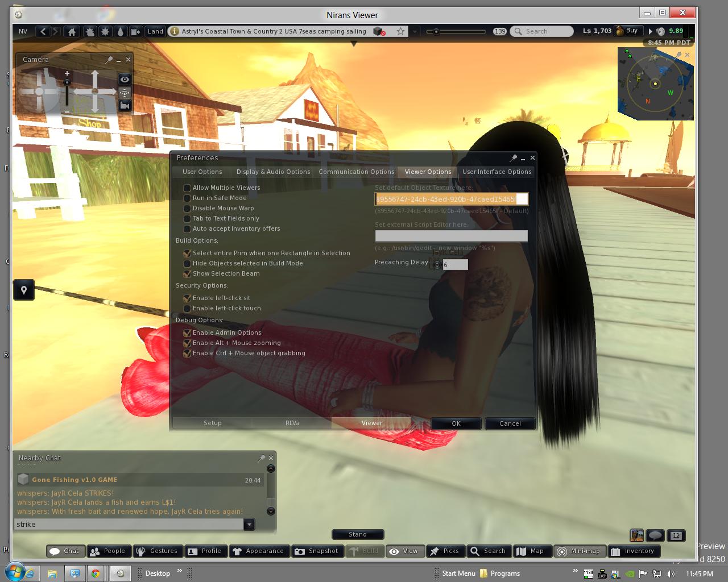The height and width of the screenshot is (582, 728).
Task: Click the top Search input box
Action: [x=542, y=32]
